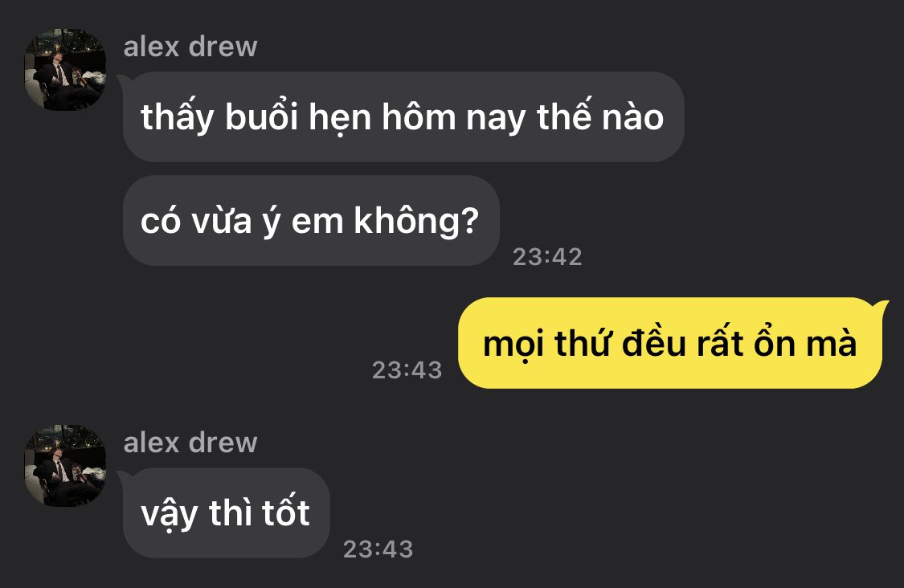Select yellow message 'mọi thứ đều rất ổn mà'
This screenshot has height=588, width=904.
coord(670,343)
